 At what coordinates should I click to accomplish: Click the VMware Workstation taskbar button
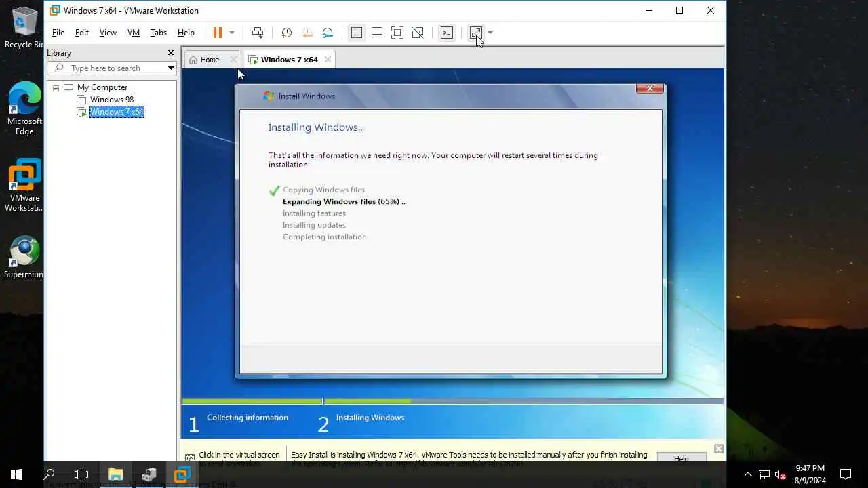[x=182, y=474]
